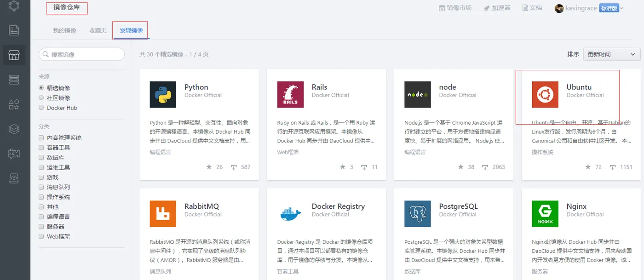Open the storefront icon in the left sidebar
Screen dimensions: 644x280
[x=14, y=56]
